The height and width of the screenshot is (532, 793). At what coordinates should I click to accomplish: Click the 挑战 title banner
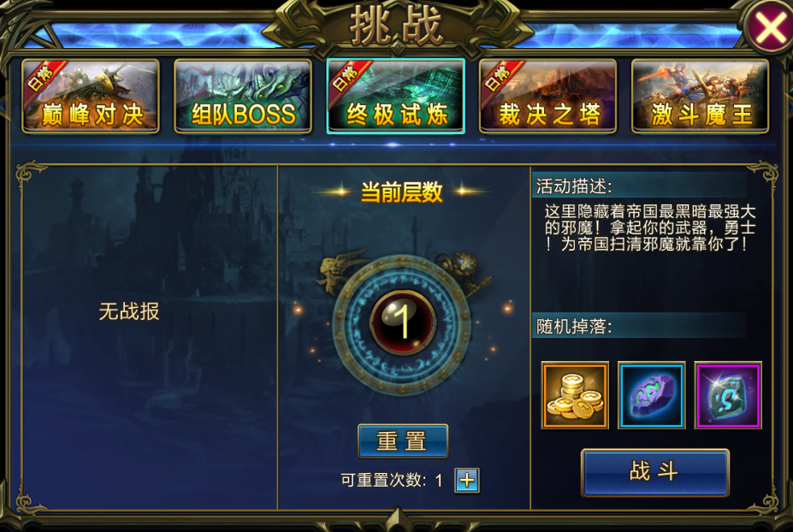397,26
